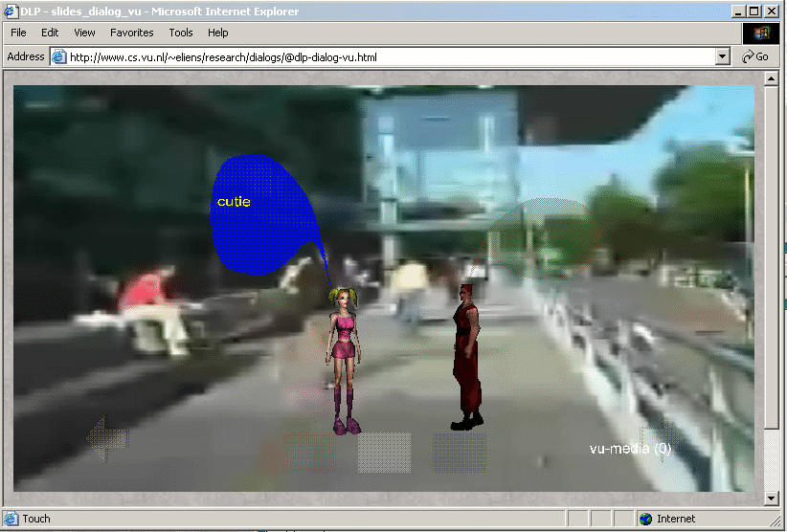This screenshot has height=532, width=787.
Task: Click the Internet zone globe icon
Action: pos(646,519)
